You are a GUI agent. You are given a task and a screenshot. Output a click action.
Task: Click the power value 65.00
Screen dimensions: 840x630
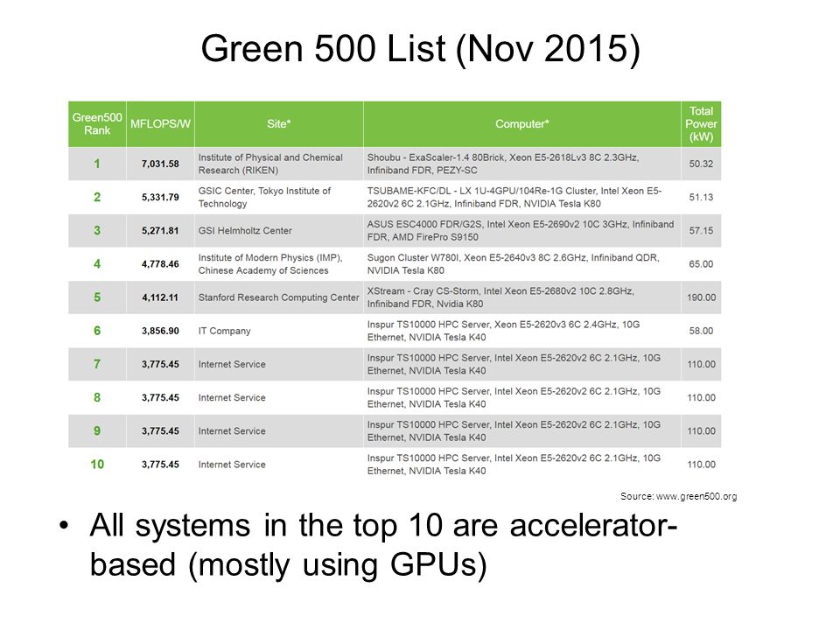point(701,263)
